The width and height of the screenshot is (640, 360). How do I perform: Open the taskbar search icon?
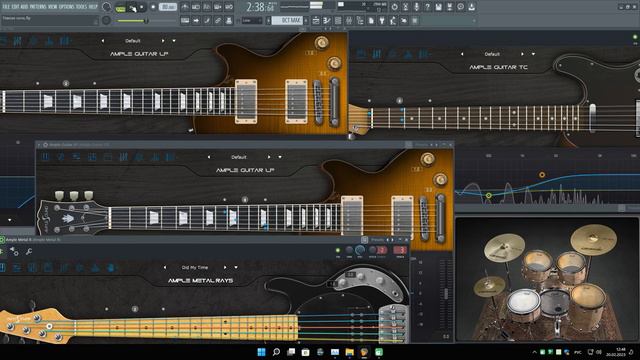tap(276, 352)
